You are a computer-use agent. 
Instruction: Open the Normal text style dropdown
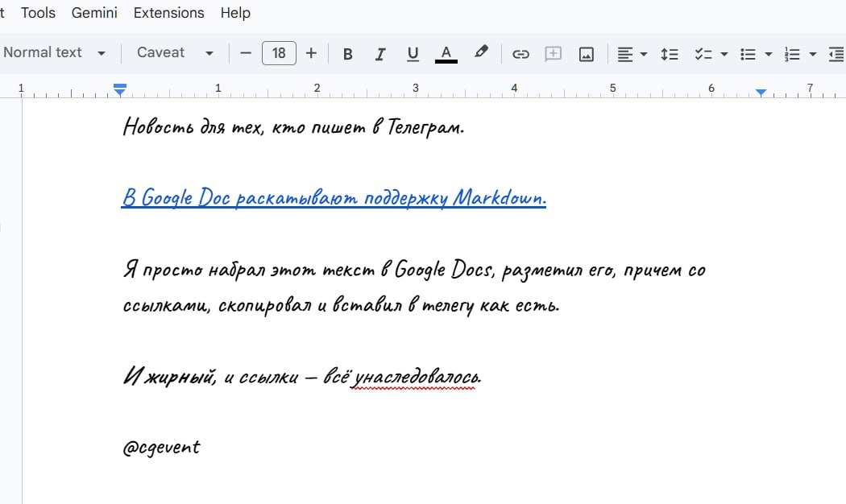point(54,53)
